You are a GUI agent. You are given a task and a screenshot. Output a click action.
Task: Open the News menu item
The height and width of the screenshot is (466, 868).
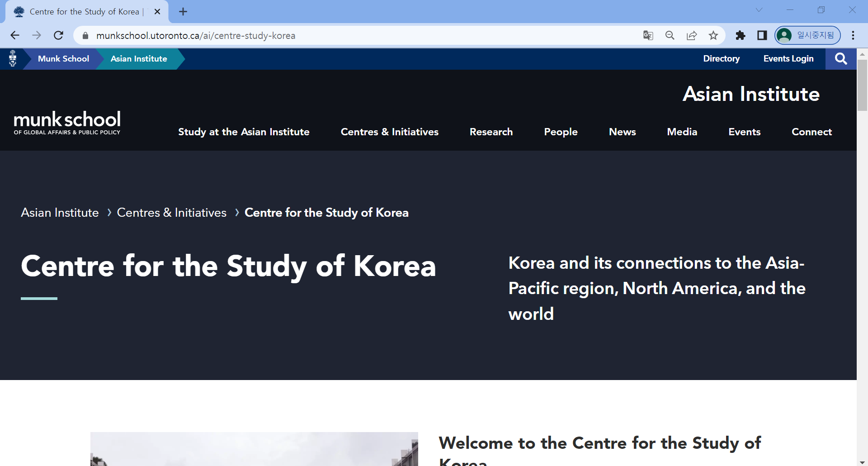coord(623,132)
